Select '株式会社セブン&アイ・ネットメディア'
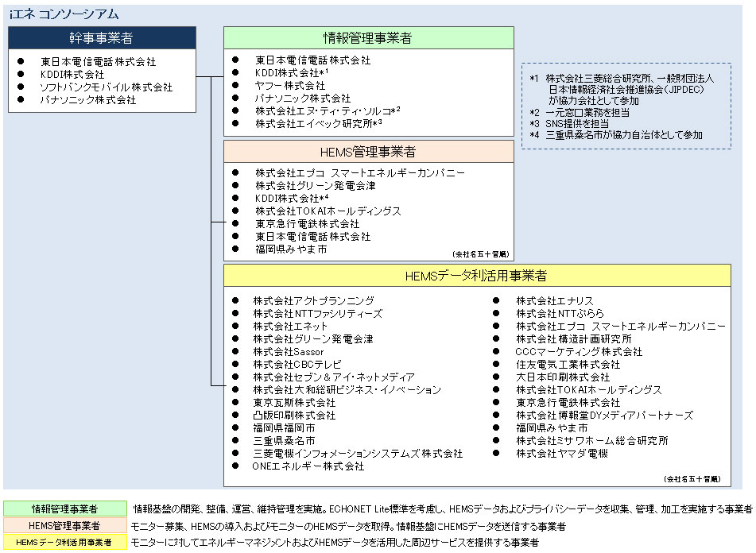756x553 pixels. click(x=334, y=377)
